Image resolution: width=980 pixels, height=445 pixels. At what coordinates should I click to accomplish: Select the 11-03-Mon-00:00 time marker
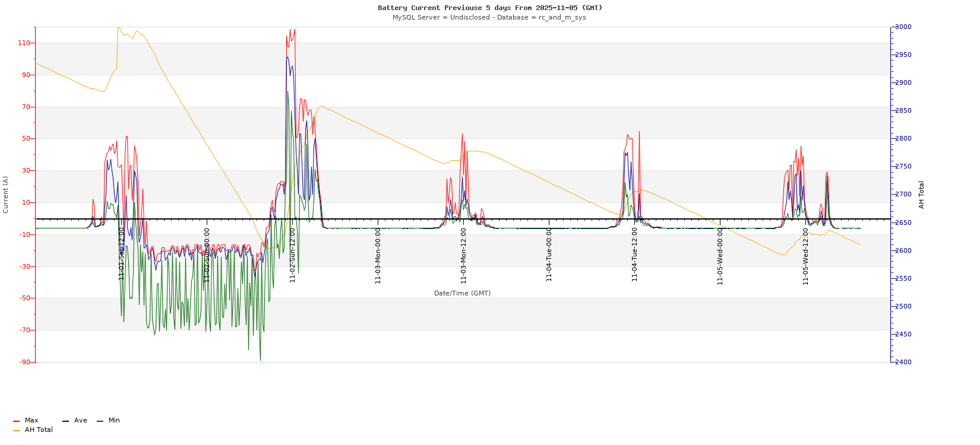pyautogui.click(x=378, y=256)
